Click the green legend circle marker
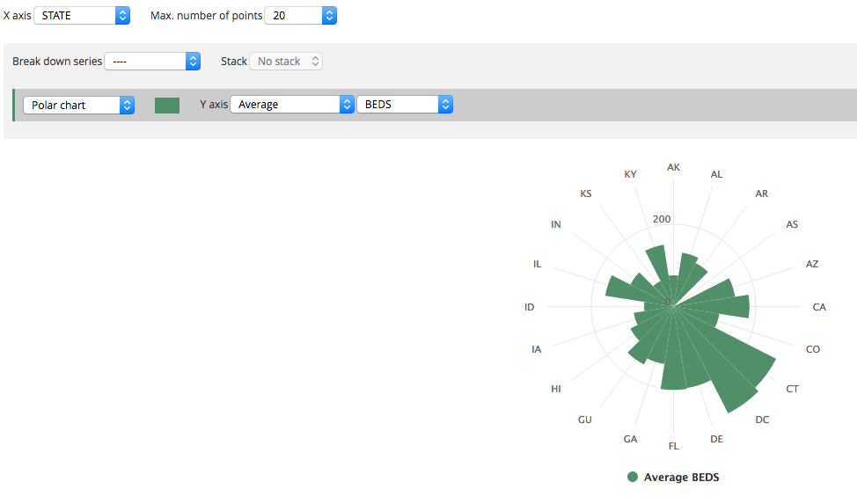 (x=633, y=478)
